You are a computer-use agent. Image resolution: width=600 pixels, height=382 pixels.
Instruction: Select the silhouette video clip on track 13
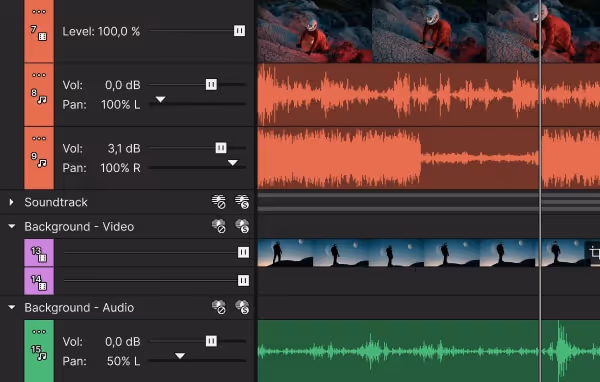[x=429, y=253]
